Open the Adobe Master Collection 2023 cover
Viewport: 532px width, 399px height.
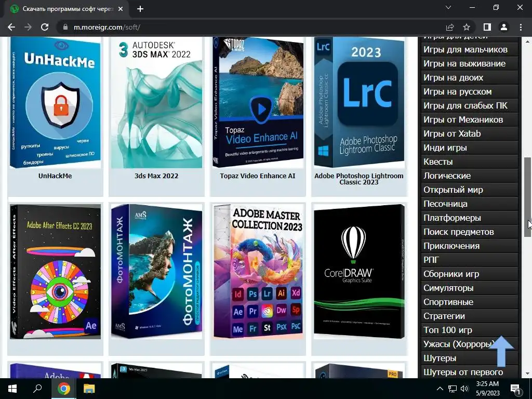pos(258,271)
